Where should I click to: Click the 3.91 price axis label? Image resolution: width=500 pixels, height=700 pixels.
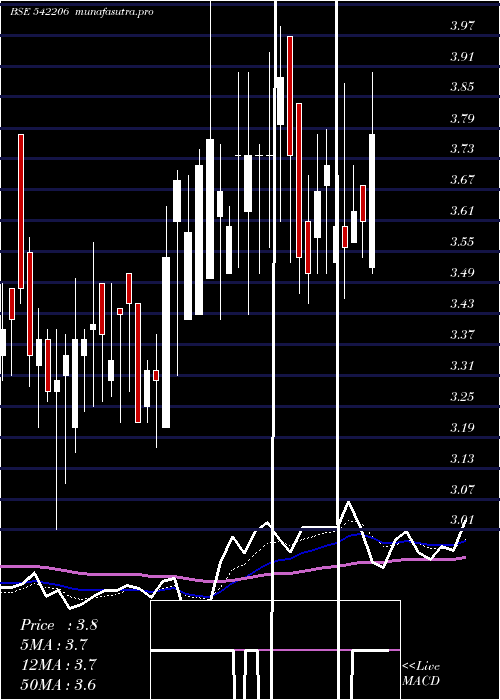click(462, 57)
